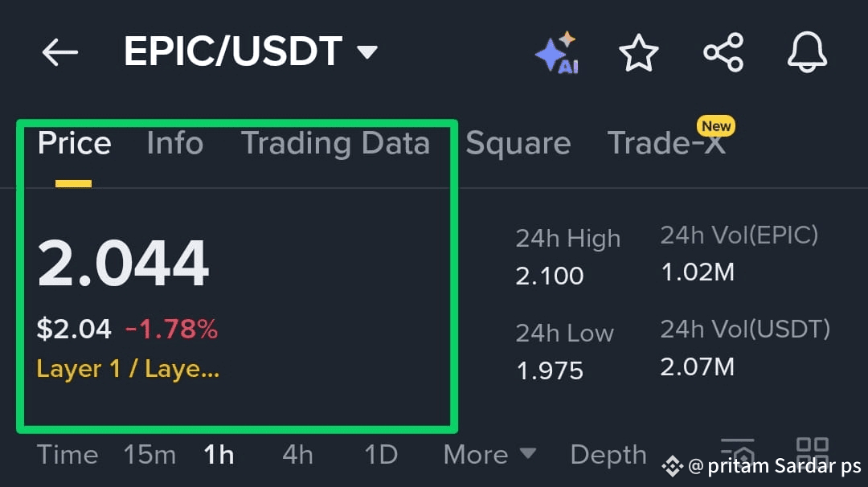
Task: Select the 15m chart interval
Action: click(149, 455)
